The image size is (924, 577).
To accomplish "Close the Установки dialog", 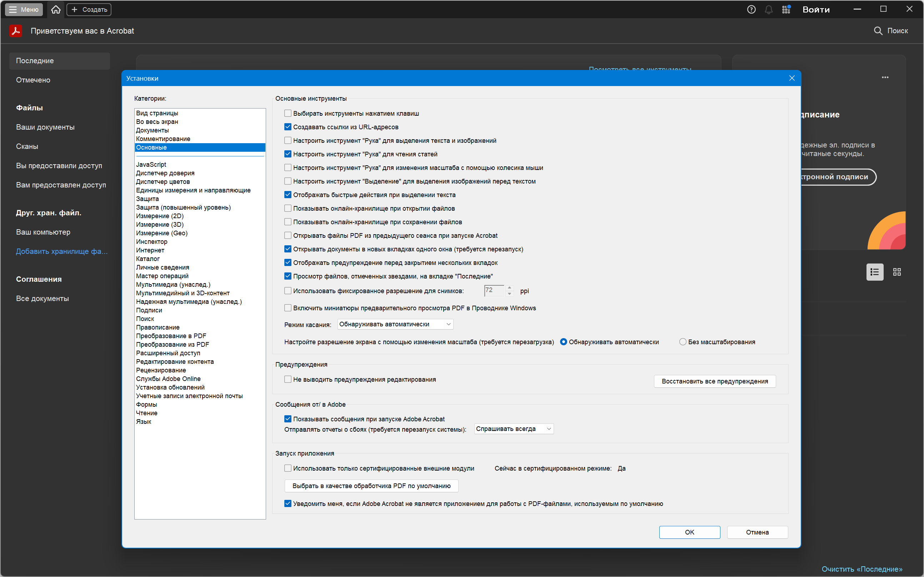I will [x=791, y=78].
